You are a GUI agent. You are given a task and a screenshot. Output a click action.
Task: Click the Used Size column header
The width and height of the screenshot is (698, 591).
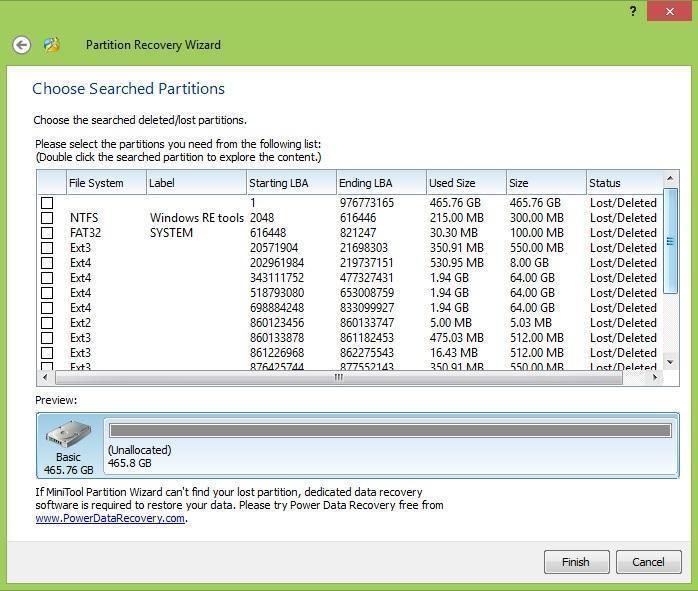click(x=464, y=183)
